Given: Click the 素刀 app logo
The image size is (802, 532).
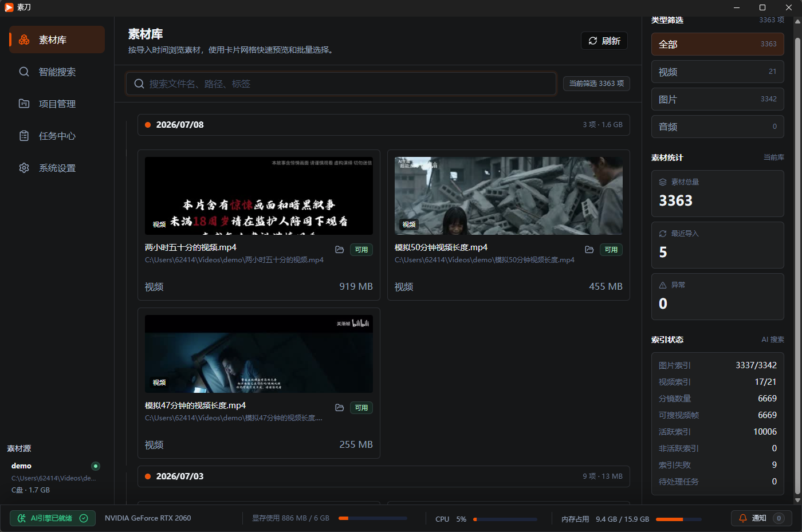Looking at the screenshot, I should point(9,7).
